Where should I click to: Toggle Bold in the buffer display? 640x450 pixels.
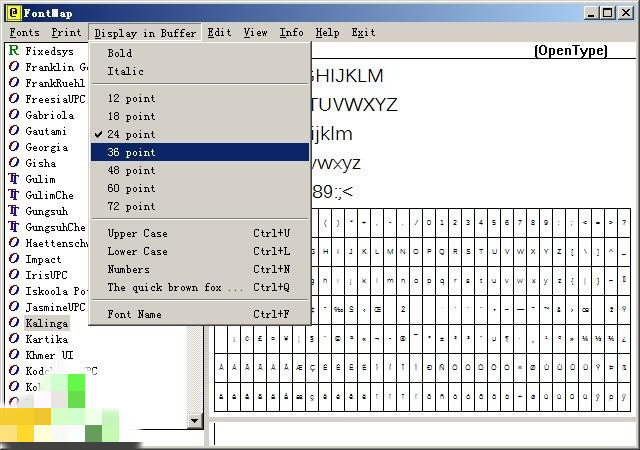(x=200, y=53)
